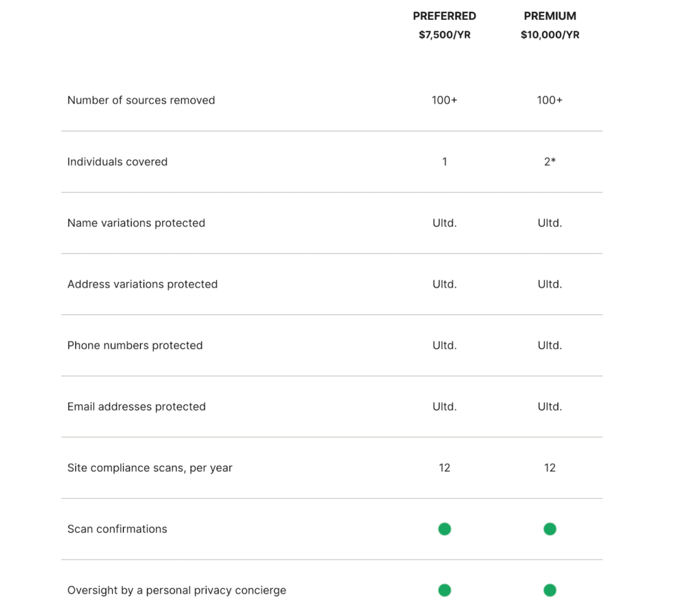Click Preferred privacy concierge green dot

[x=444, y=590]
